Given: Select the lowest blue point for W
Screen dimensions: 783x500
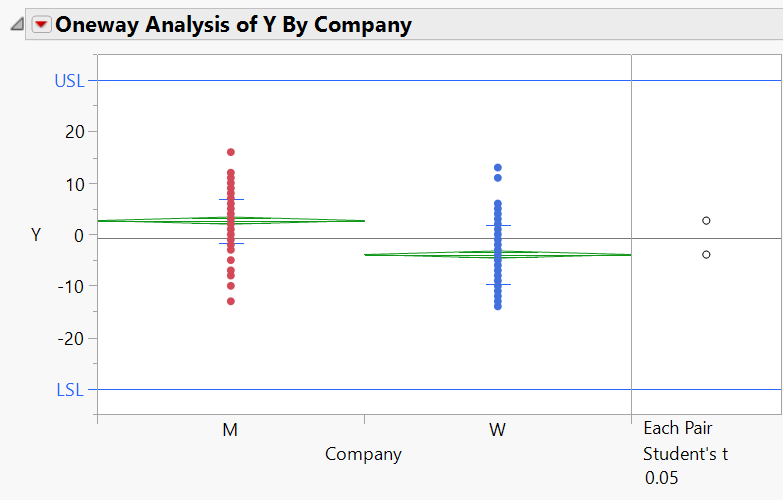Looking at the screenshot, I should point(498,306).
